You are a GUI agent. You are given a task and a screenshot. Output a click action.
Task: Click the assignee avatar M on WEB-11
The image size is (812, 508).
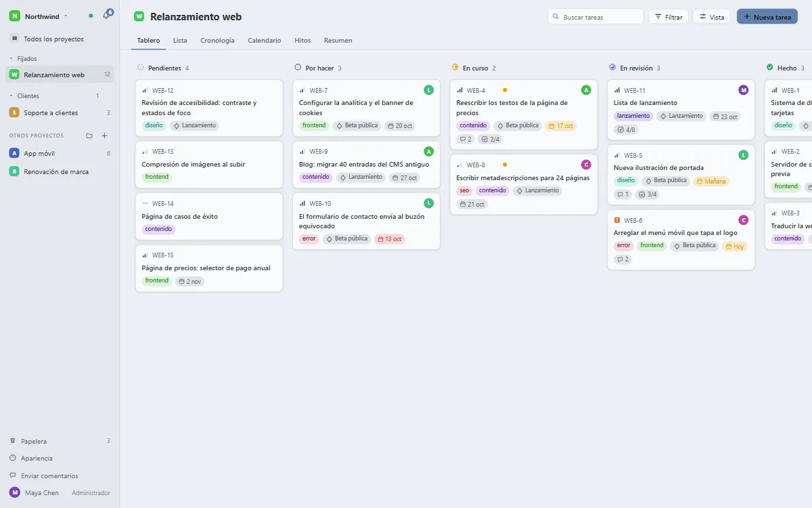pos(744,90)
